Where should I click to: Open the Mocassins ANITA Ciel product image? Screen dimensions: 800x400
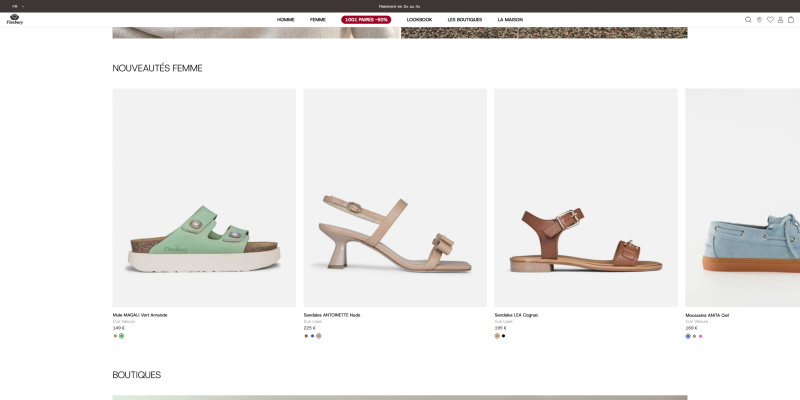tap(743, 197)
